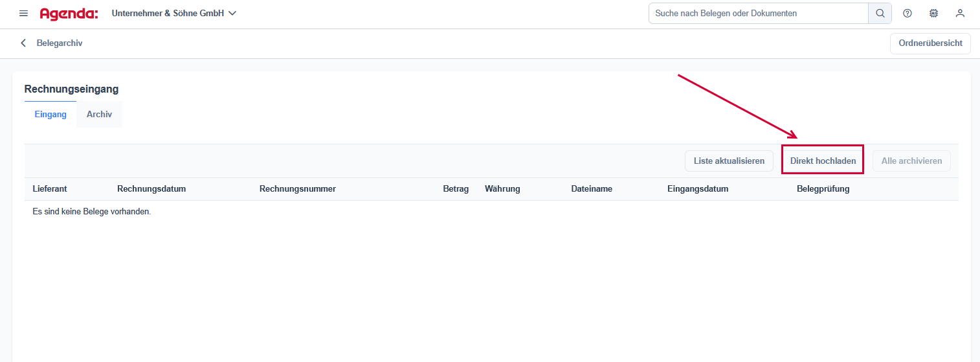
Task: Sort by the Belegprüfung column header
Action: point(823,189)
